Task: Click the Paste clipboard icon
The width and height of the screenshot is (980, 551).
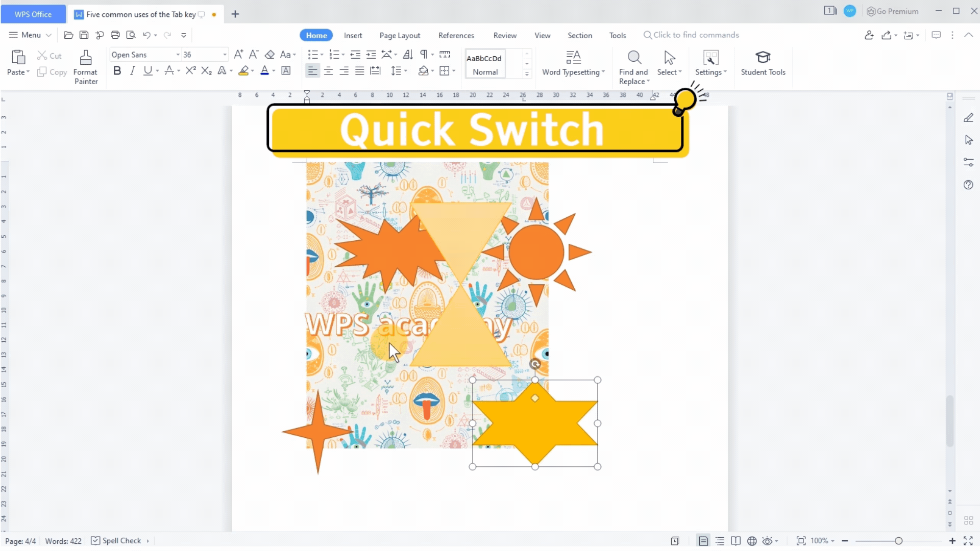Action: pyautogui.click(x=18, y=57)
